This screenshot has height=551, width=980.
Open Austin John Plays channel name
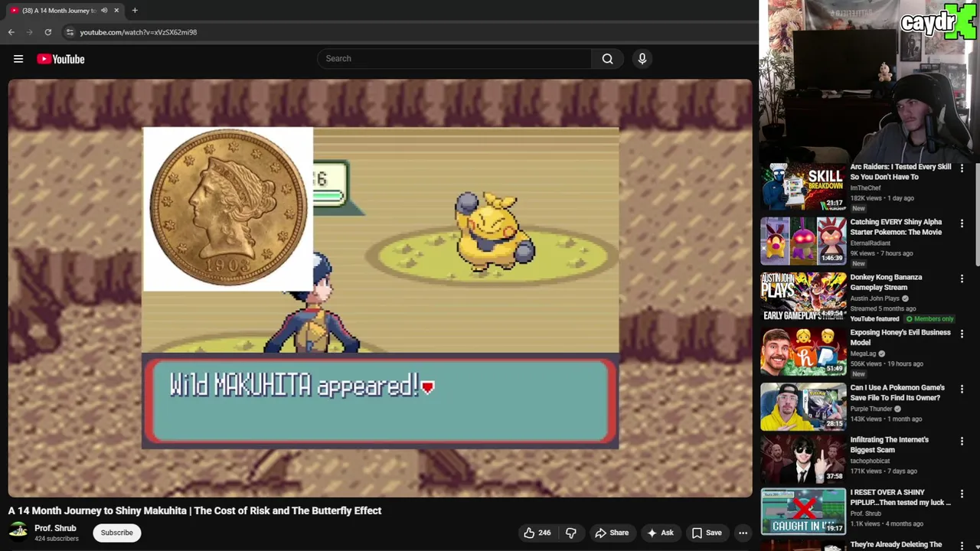click(874, 298)
